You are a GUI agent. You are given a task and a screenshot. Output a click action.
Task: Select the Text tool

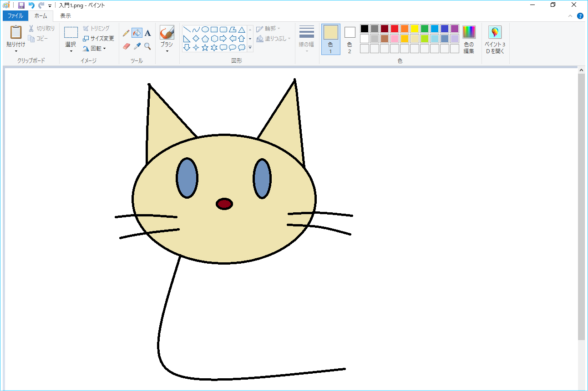147,33
